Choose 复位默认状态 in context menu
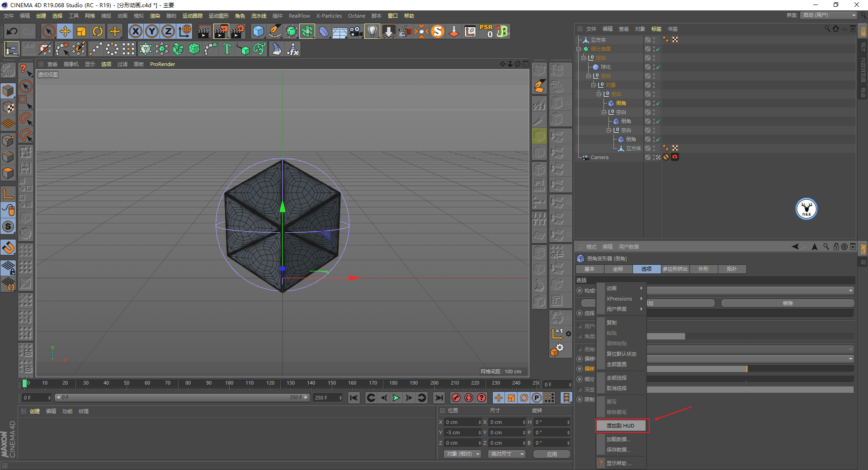868x470 pixels. tap(621, 354)
